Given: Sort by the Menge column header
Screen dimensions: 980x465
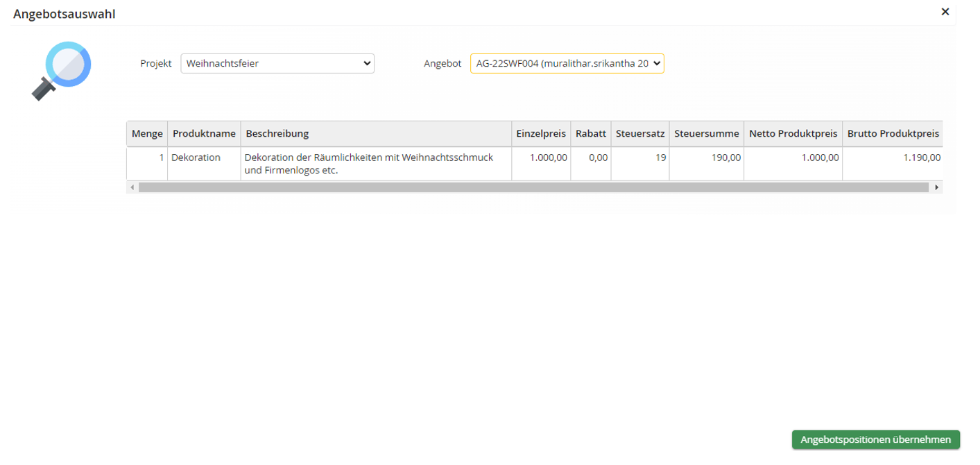Looking at the screenshot, I should coord(147,133).
